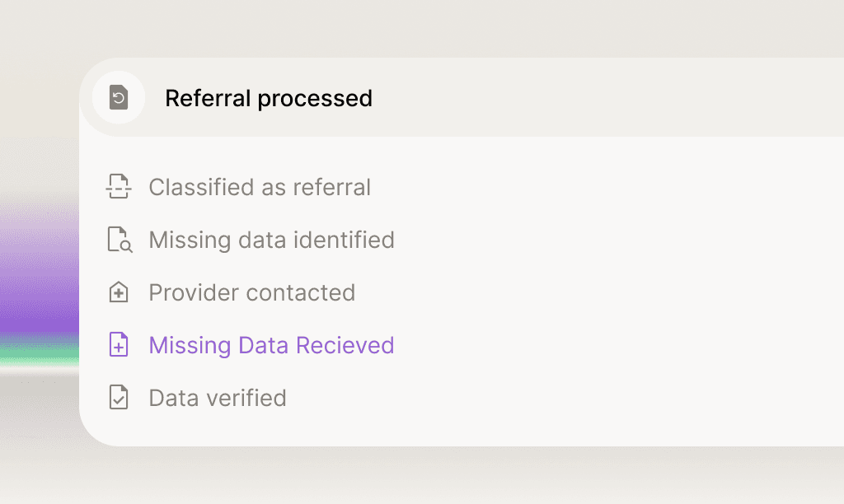The height and width of the screenshot is (504, 844).
Task: Click the document search icon for missing data
Action: tap(120, 240)
